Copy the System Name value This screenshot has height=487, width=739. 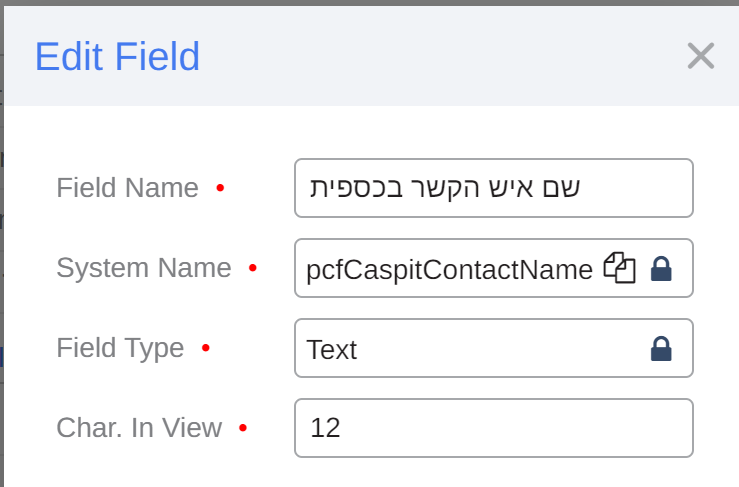pyautogui.click(x=620, y=268)
